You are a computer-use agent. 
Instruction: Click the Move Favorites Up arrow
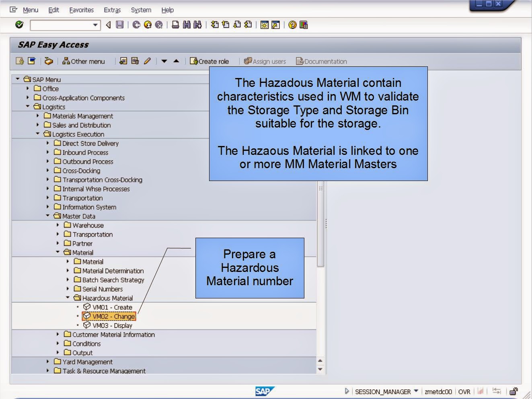[176, 61]
